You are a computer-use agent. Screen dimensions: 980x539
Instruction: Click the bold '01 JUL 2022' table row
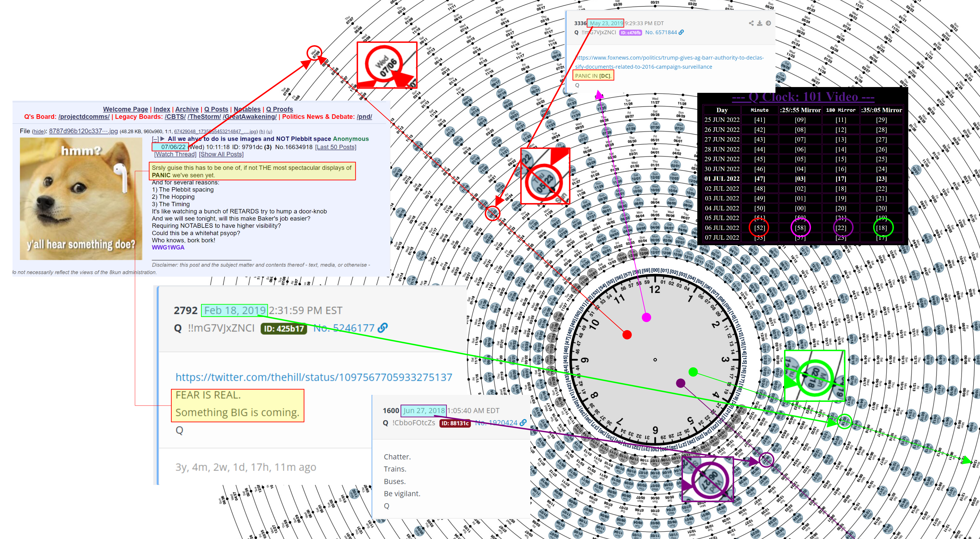(x=803, y=179)
